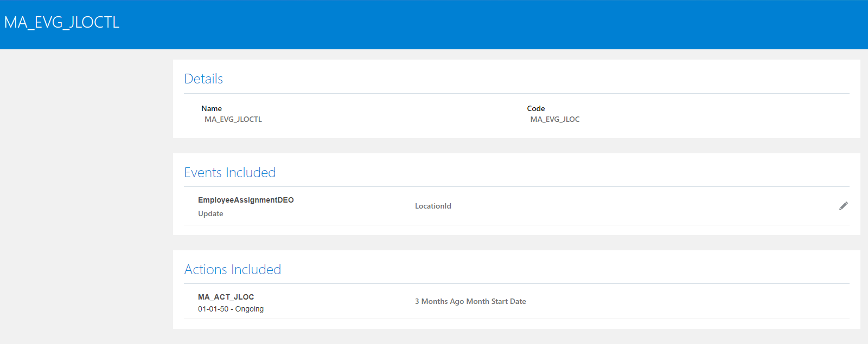Click the Update label under EmployeeAssignmentDEO
Screen dimensions: 868x344
click(210, 213)
